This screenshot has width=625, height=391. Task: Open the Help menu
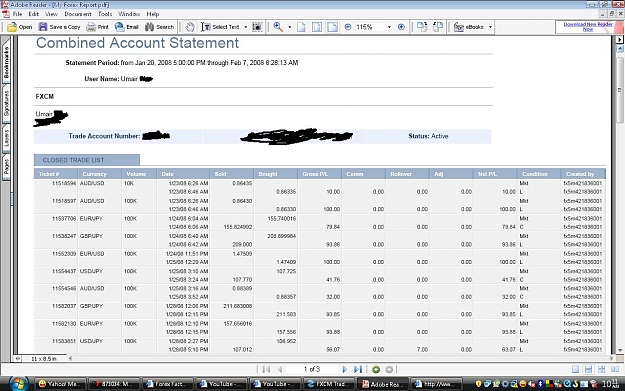pos(153,14)
